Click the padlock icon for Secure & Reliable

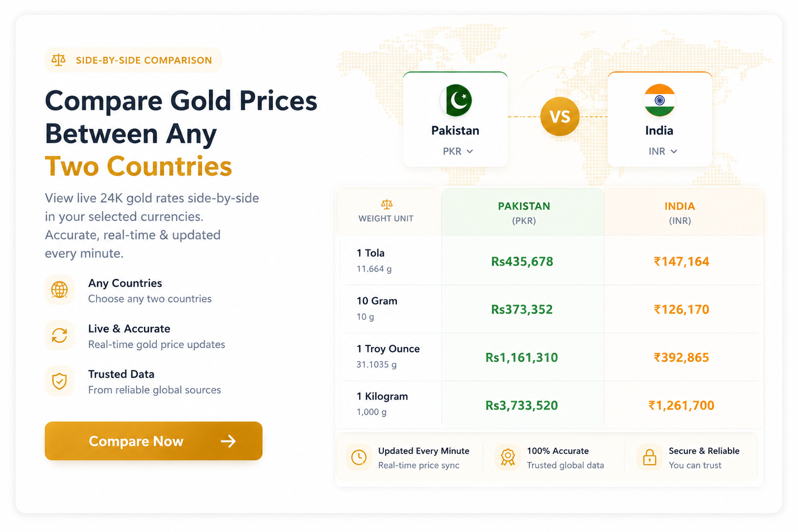click(649, 457)
